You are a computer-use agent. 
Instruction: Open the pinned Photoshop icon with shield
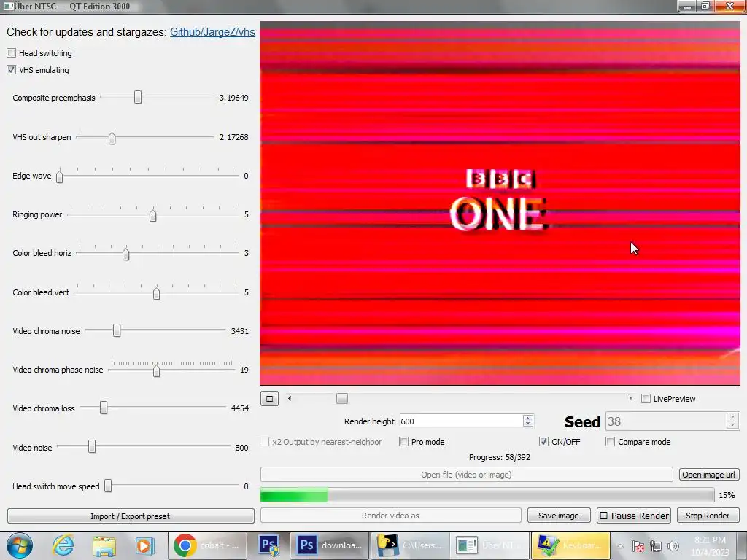(x=270, y=545)
